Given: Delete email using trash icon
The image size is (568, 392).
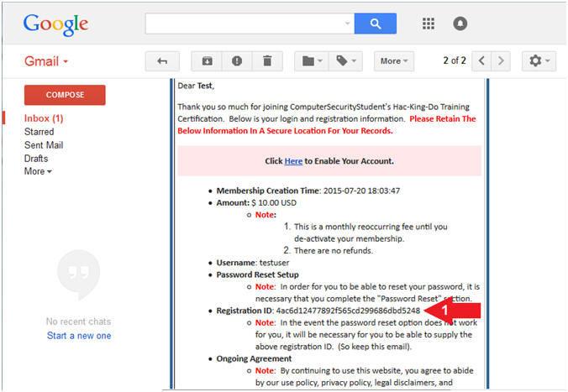Looking at the screenshot, I should [267, 61].
